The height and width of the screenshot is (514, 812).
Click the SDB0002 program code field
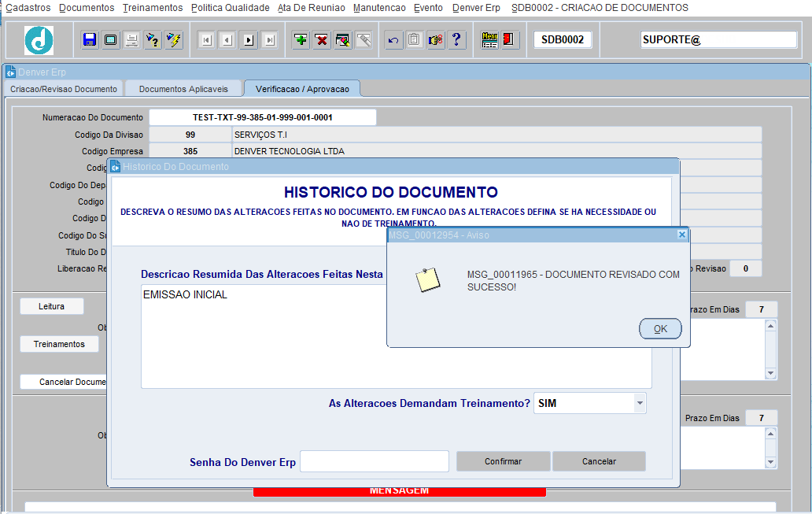pyautogui.click(x=563, y=39)
